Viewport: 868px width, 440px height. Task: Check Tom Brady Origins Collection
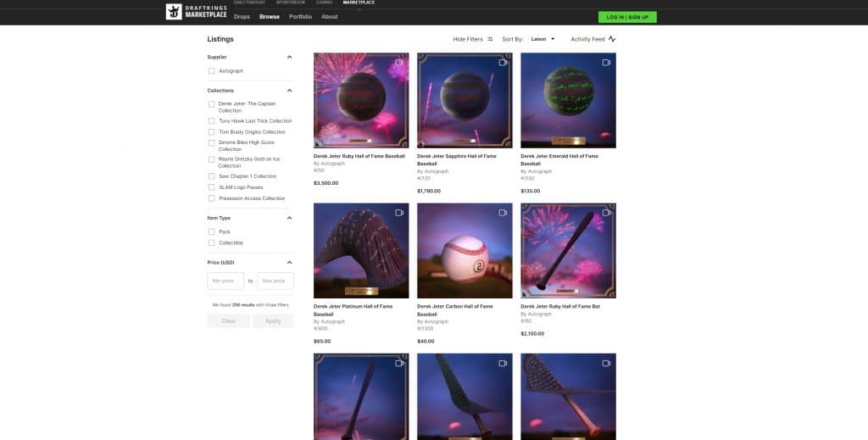click(x=211, y=131)
